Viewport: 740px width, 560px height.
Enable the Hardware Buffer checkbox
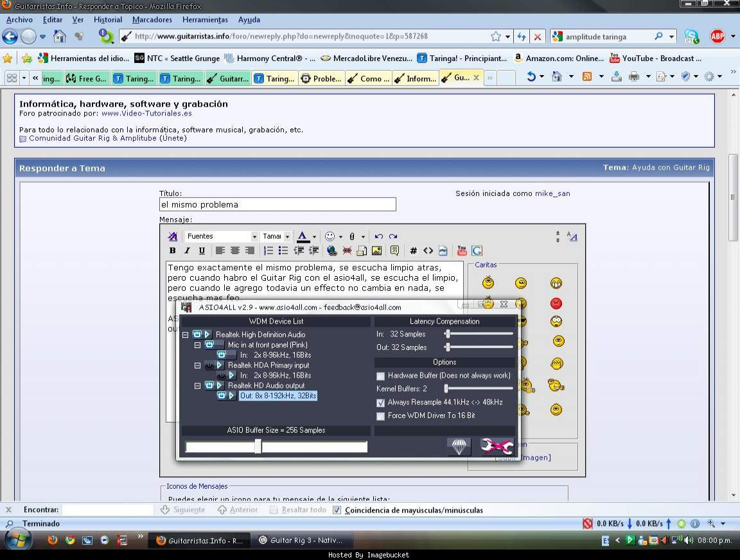[381, 376]
